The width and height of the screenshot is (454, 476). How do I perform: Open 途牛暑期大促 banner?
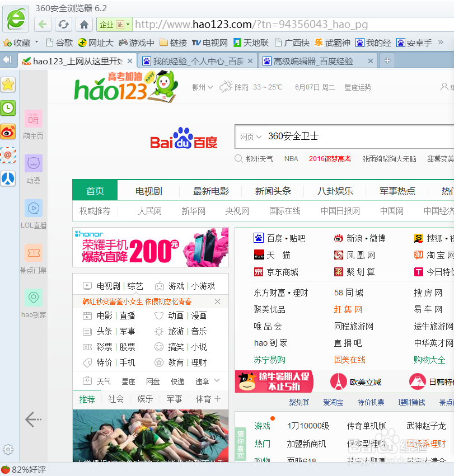pos(274,381)
